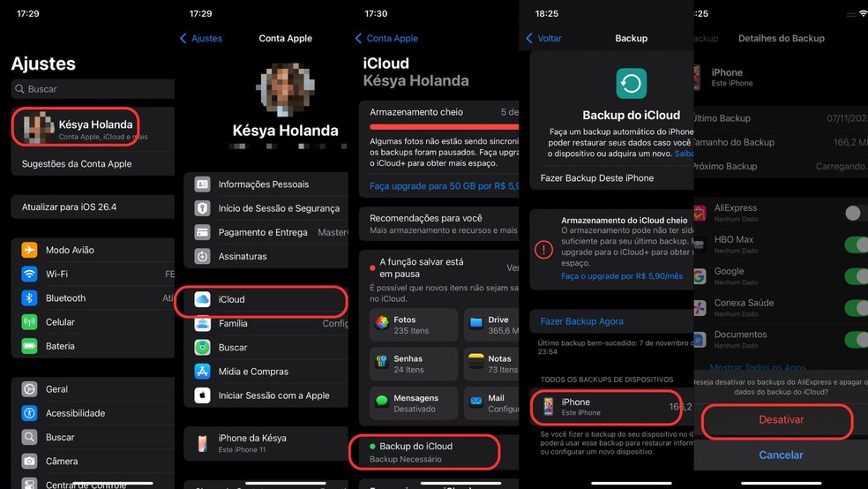Open the Senhas tile in iCloud
This screenshot has width=868, height=489.
pyautogui.click(x=414, y=364)
